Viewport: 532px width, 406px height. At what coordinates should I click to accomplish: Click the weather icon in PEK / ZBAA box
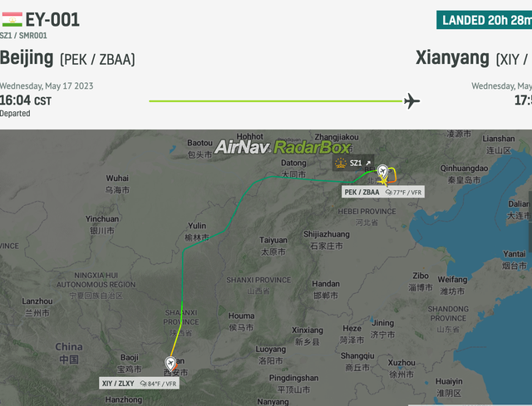(x=389, y=193)
